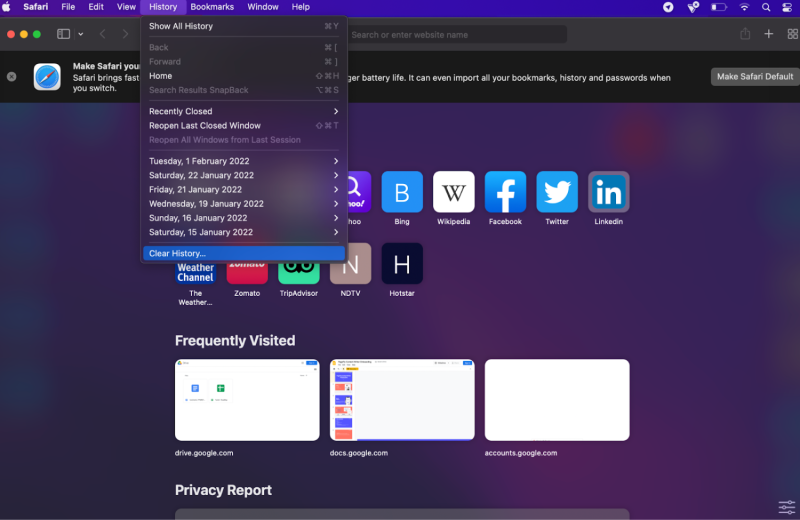The image size is (800, 520).
Task: Dismiss the Make Safari default banner
Action: (x=12, y=77)
